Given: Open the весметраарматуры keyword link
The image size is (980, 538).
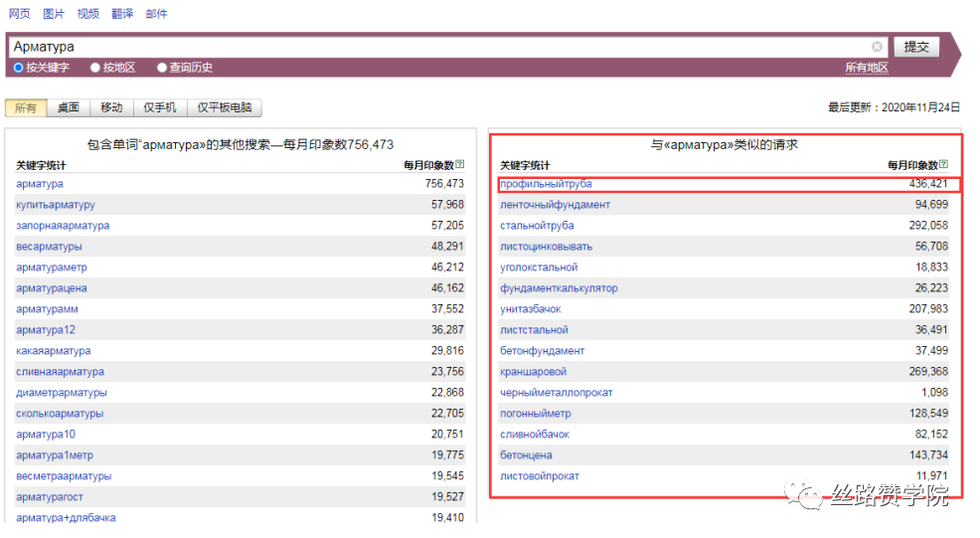Looking at the screenshot, I should [x=64, y=476].
